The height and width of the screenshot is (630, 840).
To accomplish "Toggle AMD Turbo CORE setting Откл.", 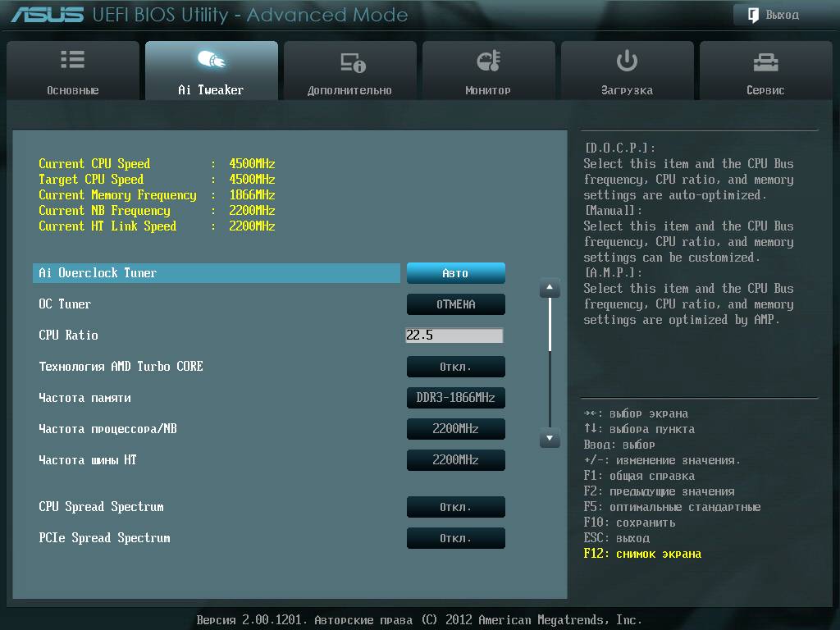I will pyautogui.click(x=455, y=367).
